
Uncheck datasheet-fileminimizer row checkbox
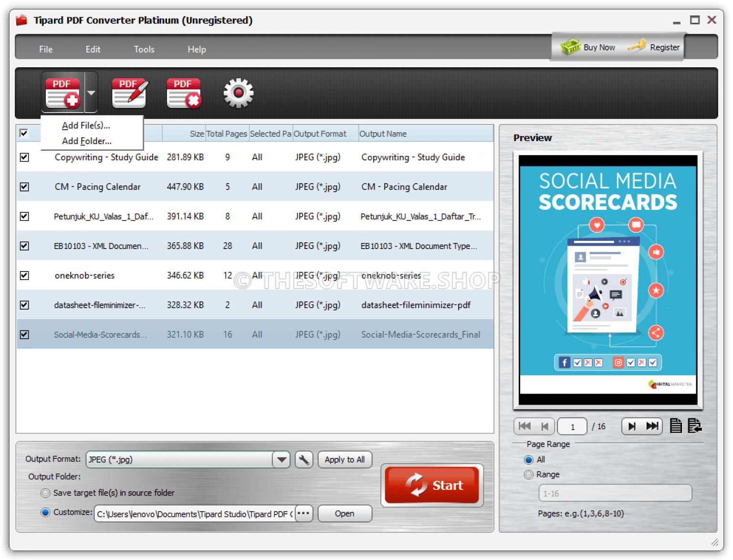point(24,305)
